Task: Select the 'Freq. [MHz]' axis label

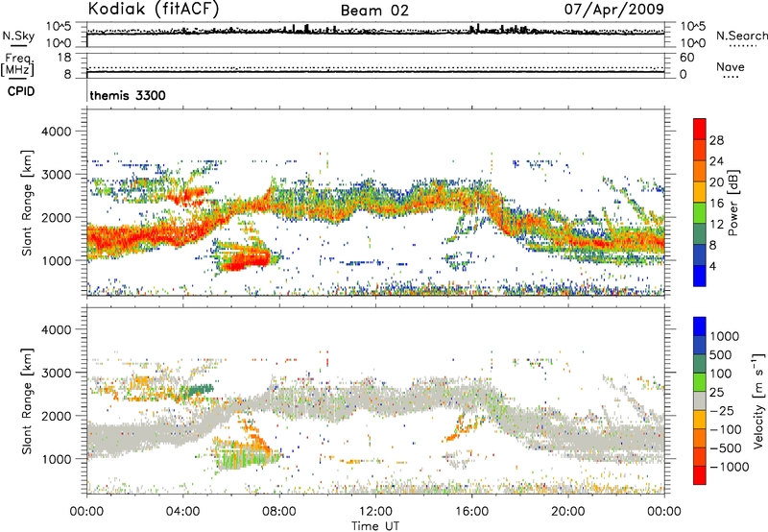Action: point(18,64)
